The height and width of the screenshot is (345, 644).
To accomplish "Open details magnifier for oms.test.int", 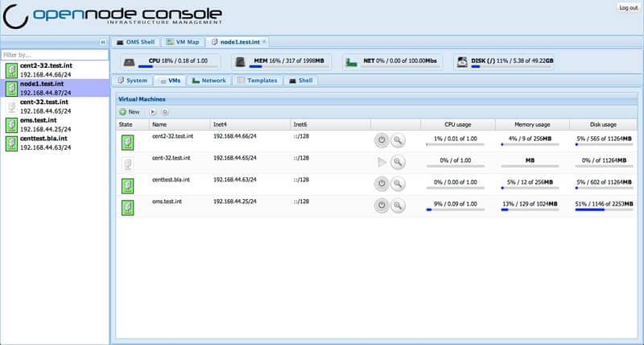I will (x=398, y=206).
